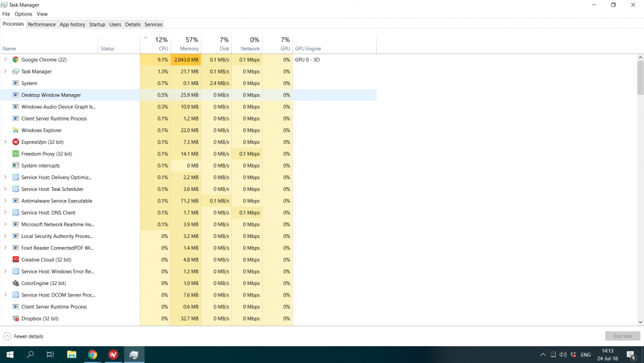The height and width of the screenshot is (363, 644).
Task: Click the ENG language indicator
Action: pos(585,355)
